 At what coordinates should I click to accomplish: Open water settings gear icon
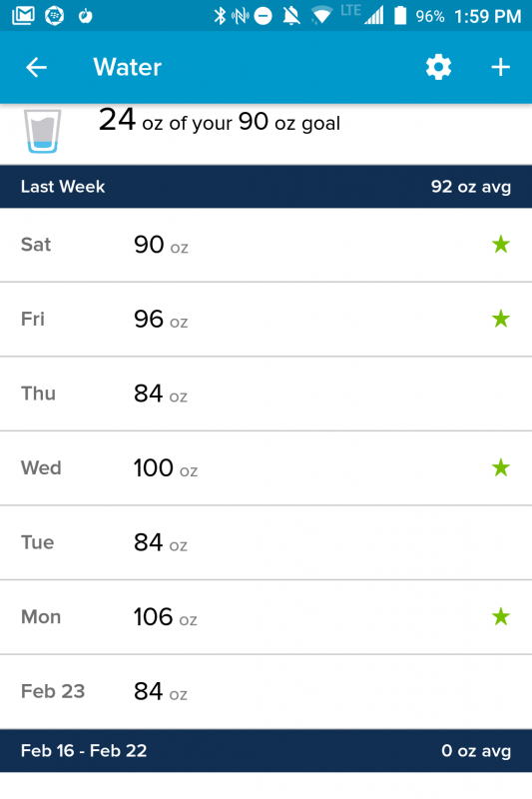pos(438,67)
